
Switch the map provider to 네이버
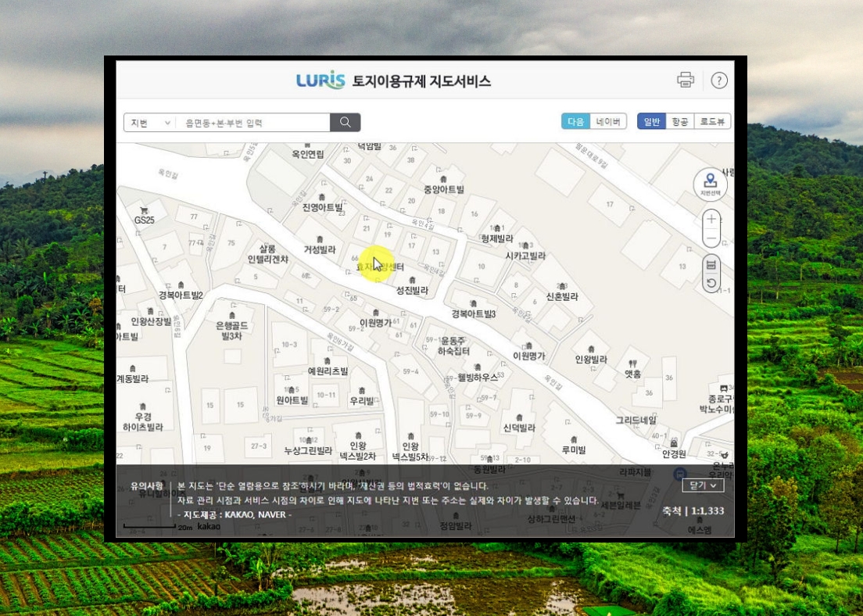point(608,121)
